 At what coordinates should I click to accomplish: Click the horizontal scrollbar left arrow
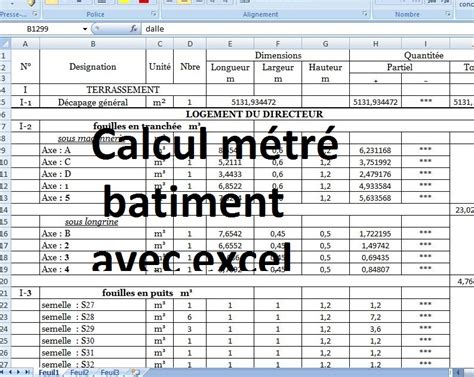click(x=459, y=372)
